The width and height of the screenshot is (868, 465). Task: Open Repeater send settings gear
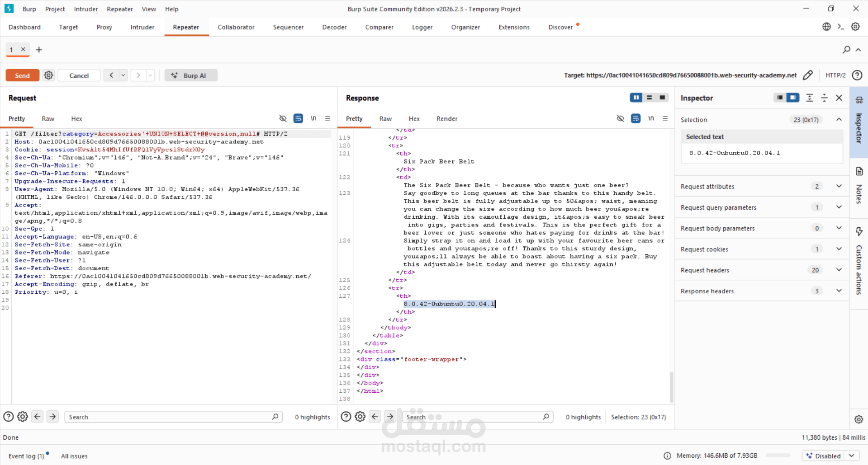(49, 75)
